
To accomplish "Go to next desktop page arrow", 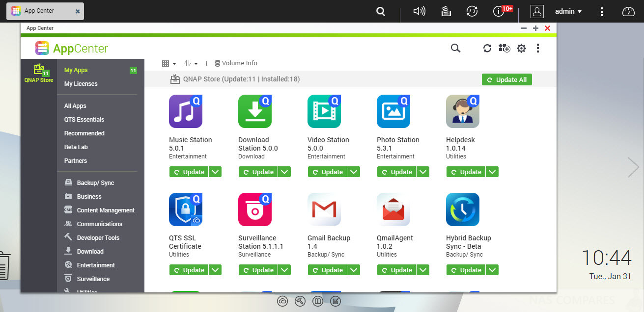I will [633, 167].
